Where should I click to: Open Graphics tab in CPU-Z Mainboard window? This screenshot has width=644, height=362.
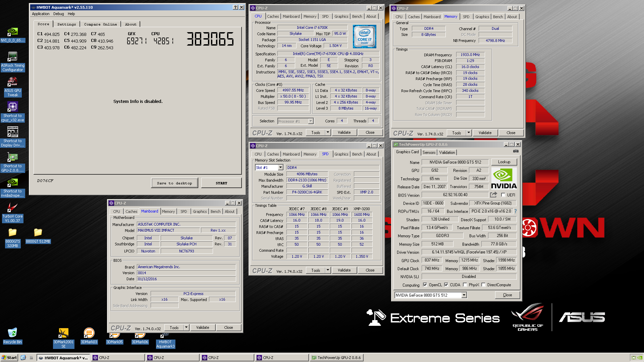click(x=200, y=212)
